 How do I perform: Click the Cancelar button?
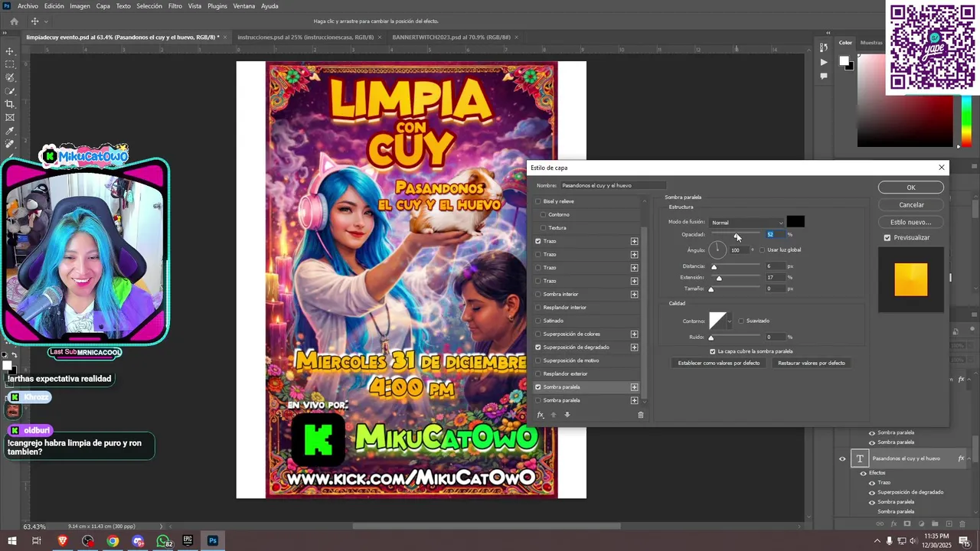click(x=911, y=205)
